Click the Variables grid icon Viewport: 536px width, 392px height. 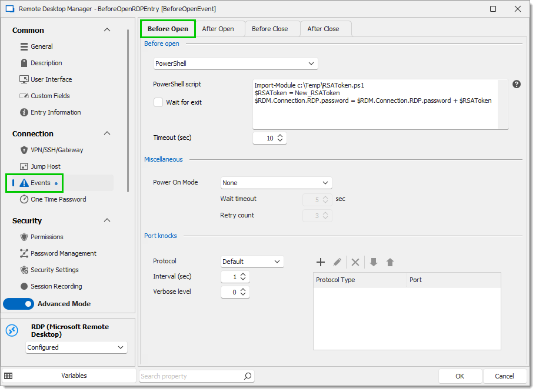coord(9,376)
